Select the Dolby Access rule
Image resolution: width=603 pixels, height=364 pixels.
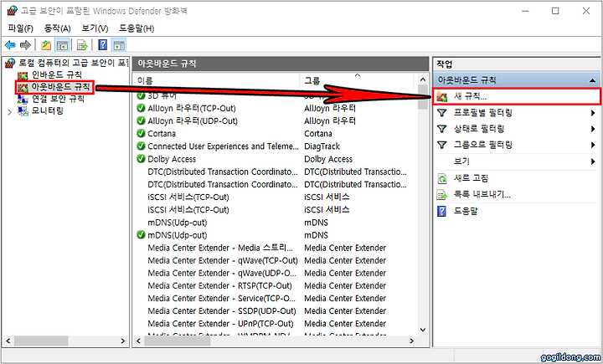(x=172, y=159)
